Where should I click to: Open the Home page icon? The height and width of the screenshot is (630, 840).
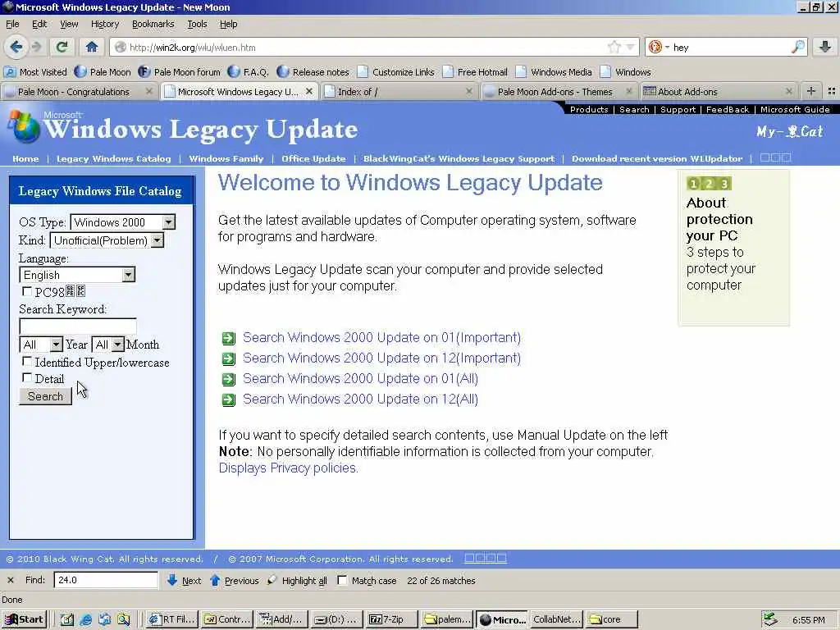[x=92, y=47]
